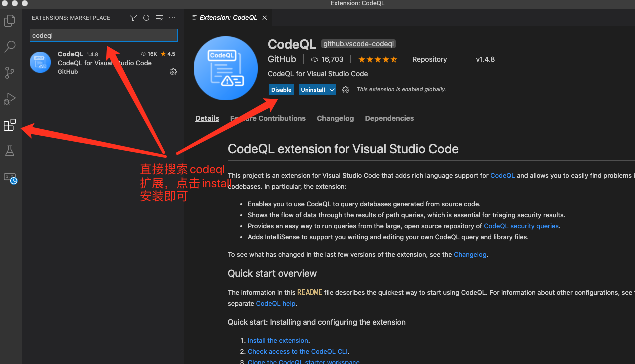Clear the extension search results
This screenshot has width=635, height=364.
pyautogui.click(x=159, y=17)
